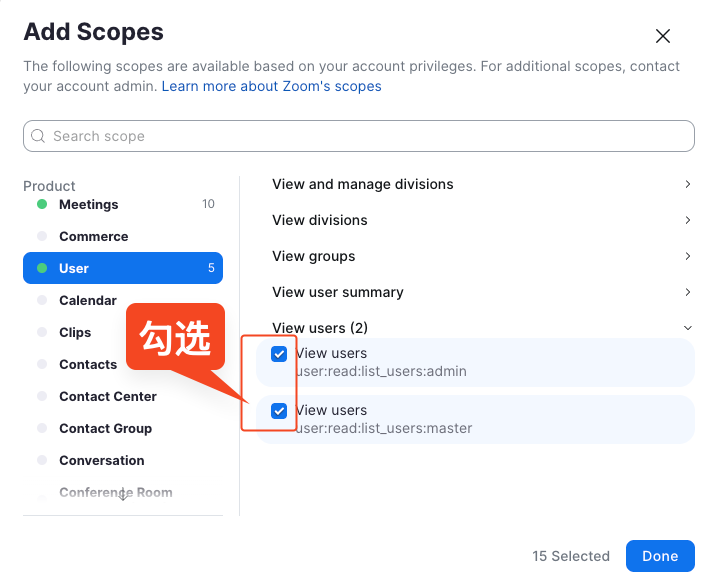This screenshot has height=578, width=708.
Task: Uncheck View users list_users:master scope
Action: (x=279, y=411)
